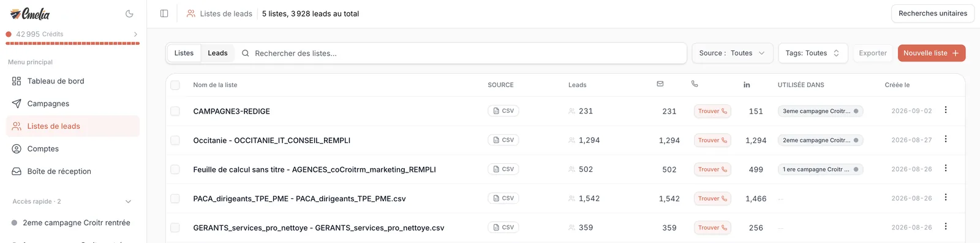
Task: Open row menu for CAMPAGNE3-REDIGE
Action: (946, 110)
